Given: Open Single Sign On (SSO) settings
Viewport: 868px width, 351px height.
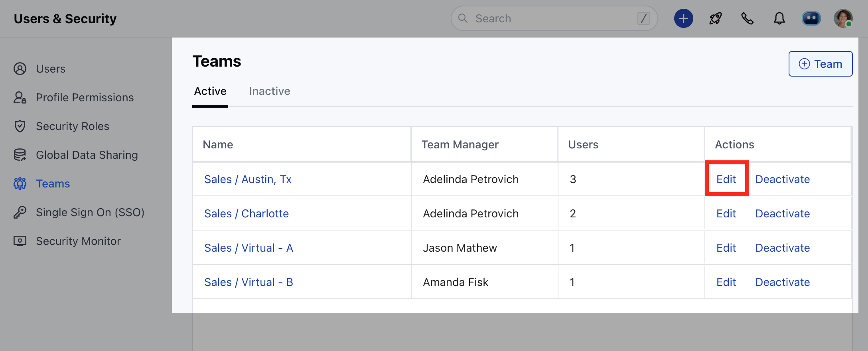Looking at the screenshot, I should pyautogui.click(x=90, y=213).
